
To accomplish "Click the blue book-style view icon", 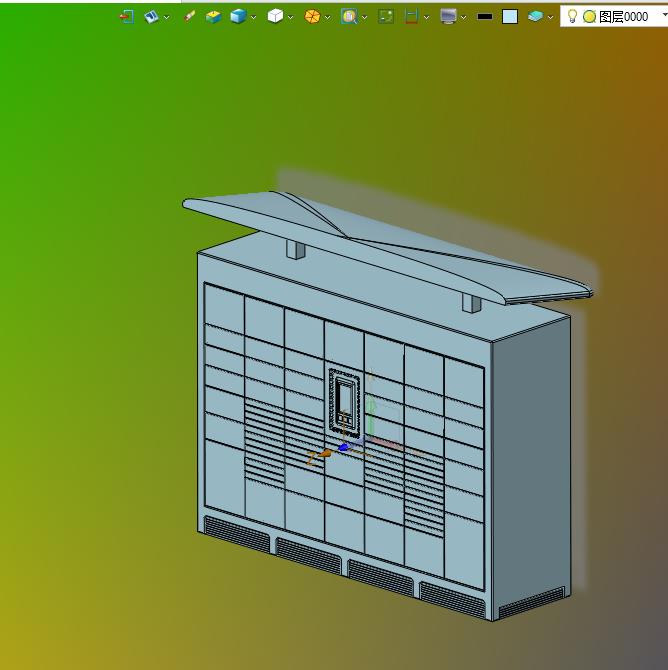I will (x=151, y=17).
